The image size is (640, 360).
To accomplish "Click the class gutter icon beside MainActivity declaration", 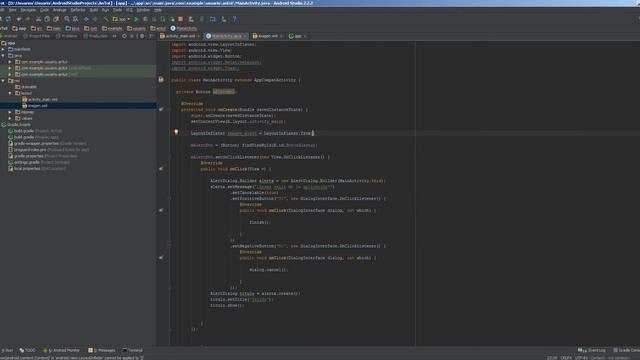I will coord(161,80).
